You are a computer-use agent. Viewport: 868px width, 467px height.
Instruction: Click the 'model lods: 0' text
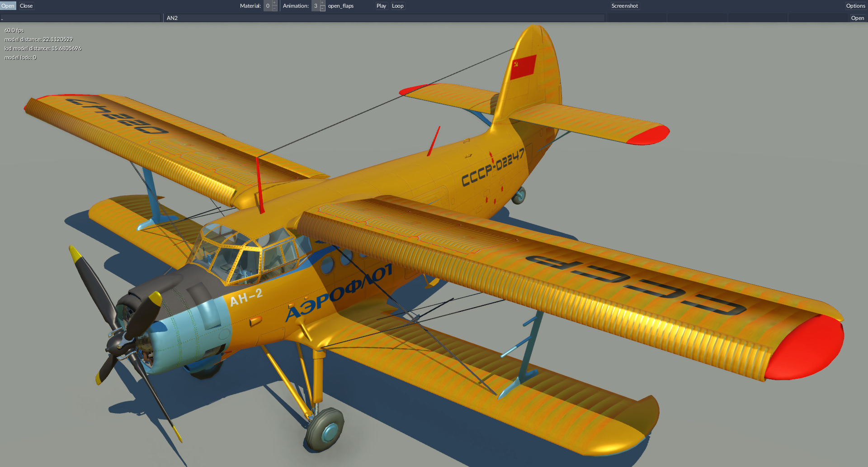point(20,57)
